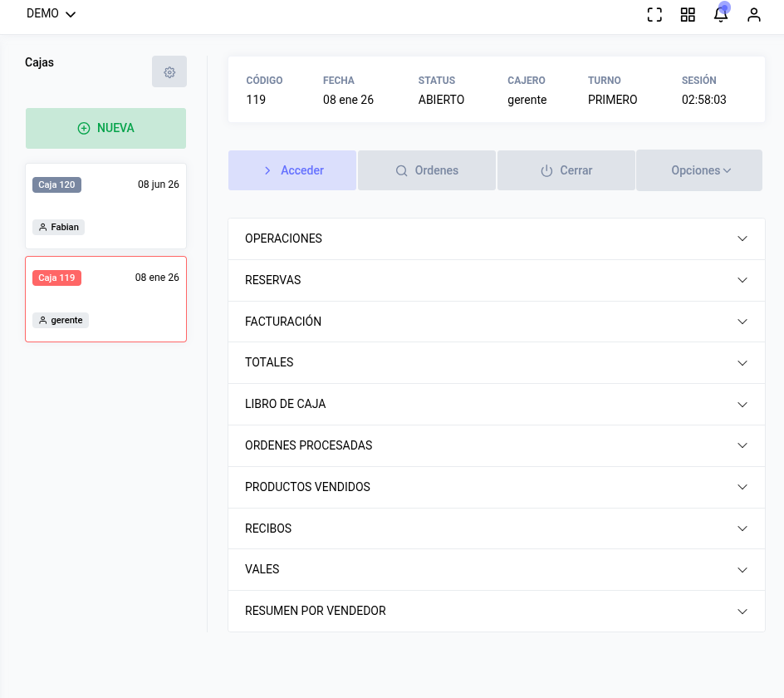The image size is (784, 698).
Task: Click Cerrar to close the caja
Action: pos(566,170)
